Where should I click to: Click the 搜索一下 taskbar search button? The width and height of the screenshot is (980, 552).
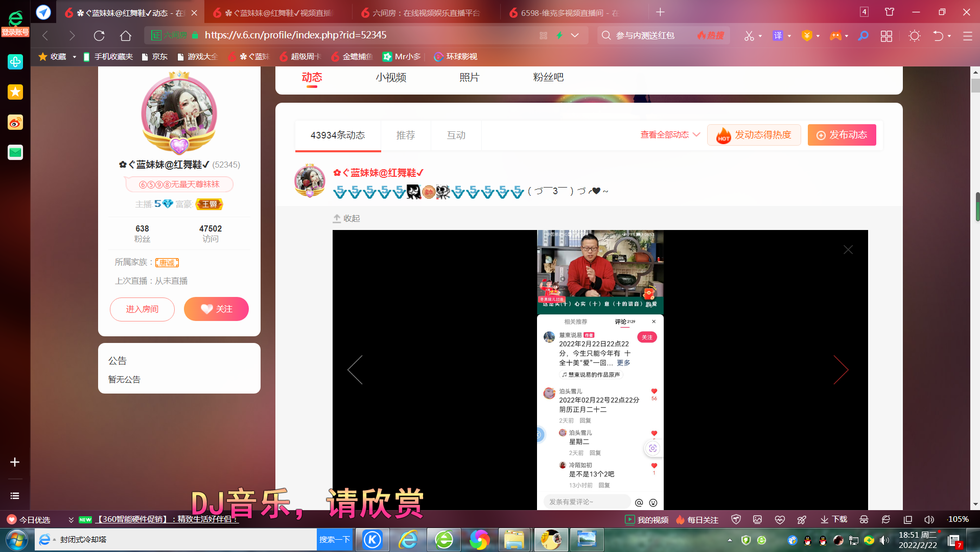pyautogui.click(x=335, y=540)
